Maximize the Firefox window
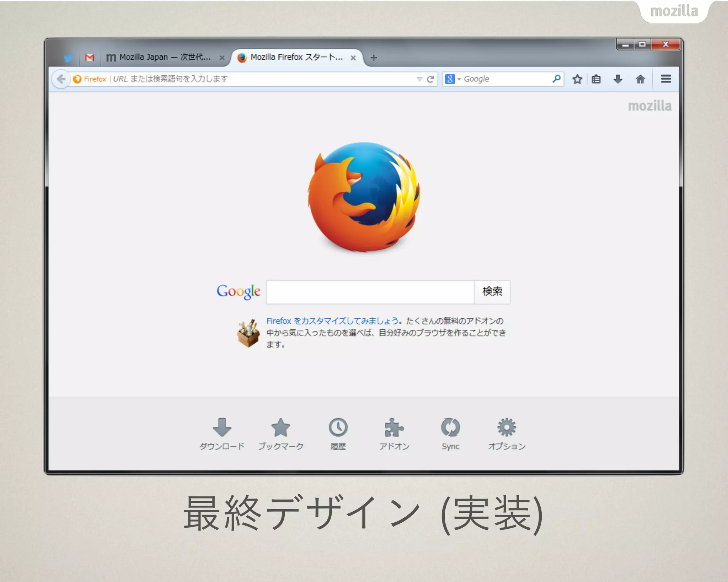Image resolution: width=728 pixels, height=582 pixels. pos(642,44)
